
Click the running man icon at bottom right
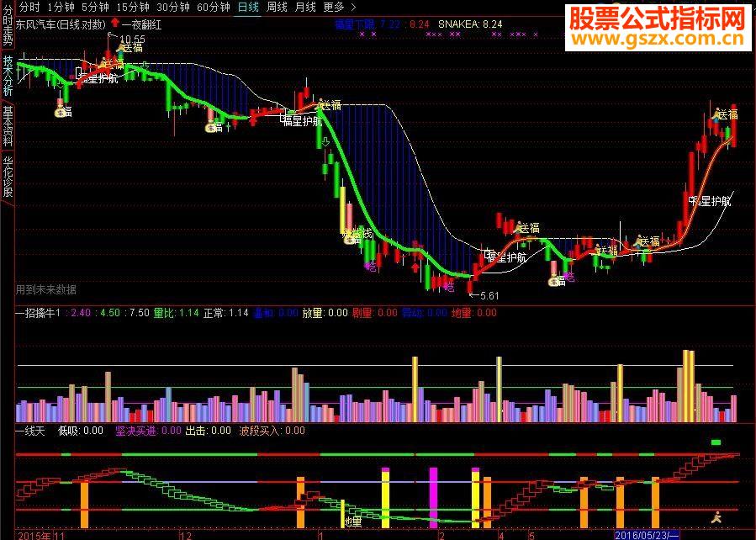[x=716, y=518]
